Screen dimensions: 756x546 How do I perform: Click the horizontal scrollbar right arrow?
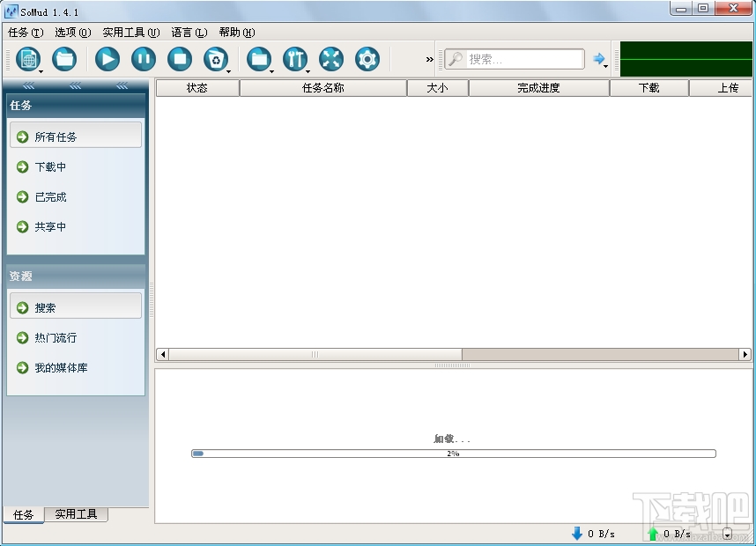coord(745,355)
